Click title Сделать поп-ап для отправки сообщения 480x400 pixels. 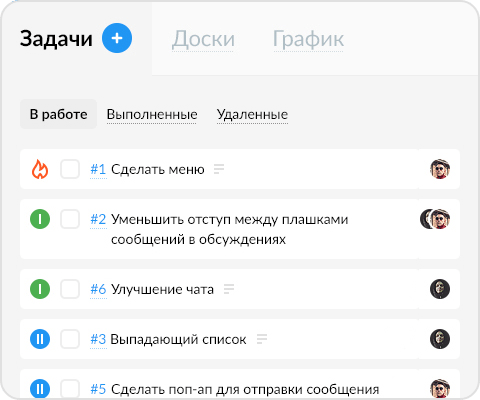coord(245,389)
